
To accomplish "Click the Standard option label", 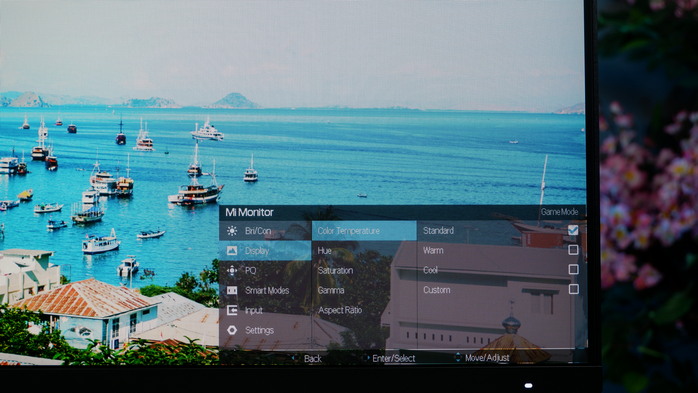I will (x=438, y=231).
